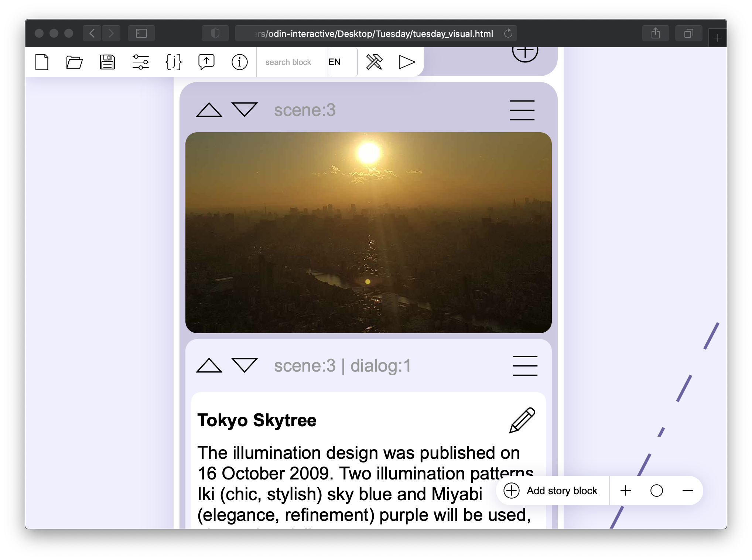The image size is (752, 560).
Task: Open a file with the folder icon
Action: [x=74, y=62]
